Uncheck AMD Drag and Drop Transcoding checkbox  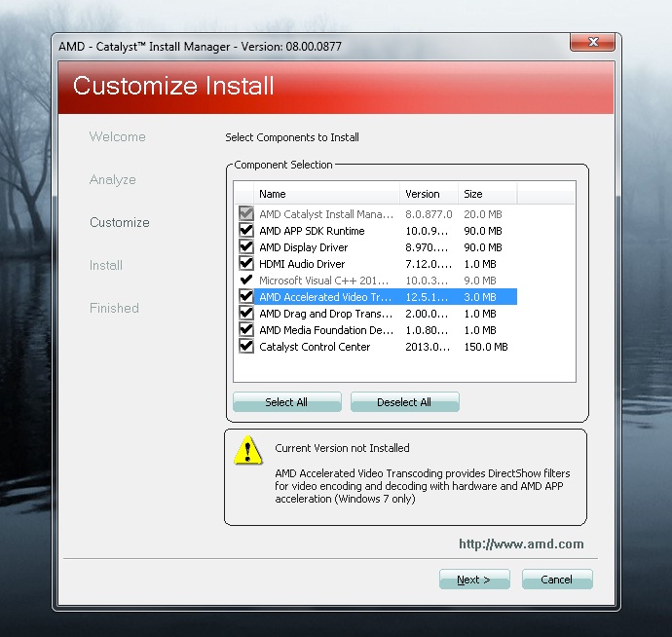[246, 313]
